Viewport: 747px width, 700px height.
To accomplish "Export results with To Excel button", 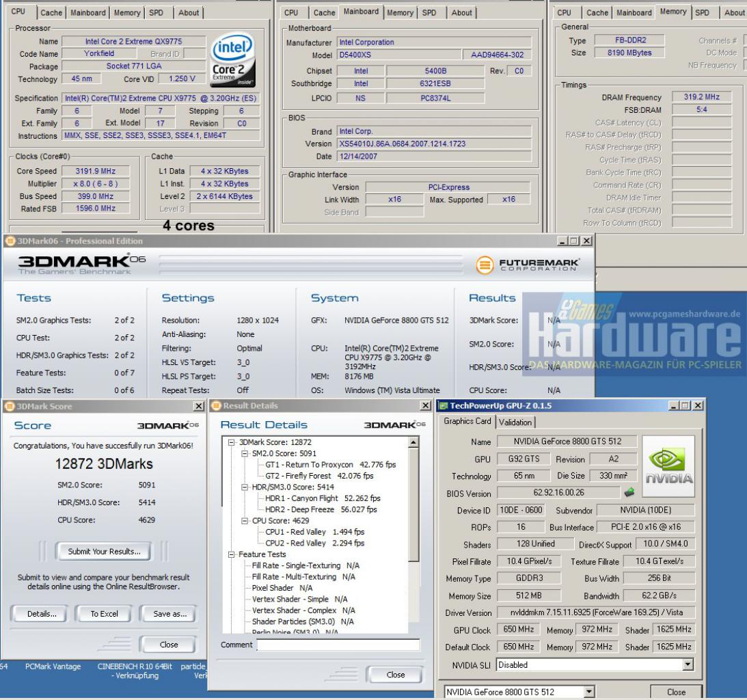I will click(104, 614).
